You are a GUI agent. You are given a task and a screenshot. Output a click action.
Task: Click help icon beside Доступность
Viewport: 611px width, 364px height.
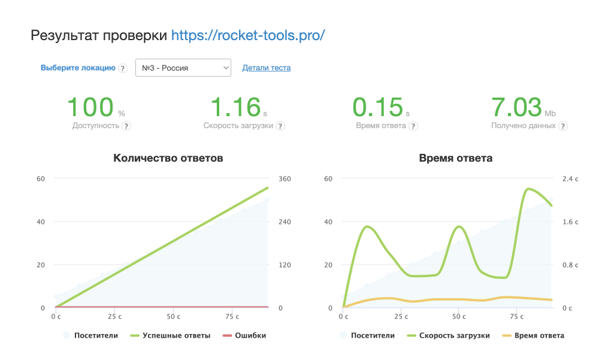[x=126, y=126]
